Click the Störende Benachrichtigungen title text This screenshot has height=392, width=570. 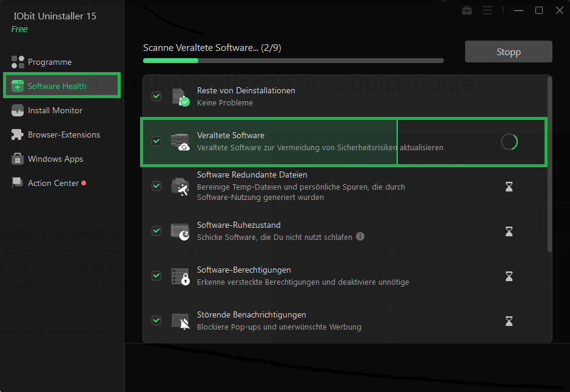[x=251, y=314]
